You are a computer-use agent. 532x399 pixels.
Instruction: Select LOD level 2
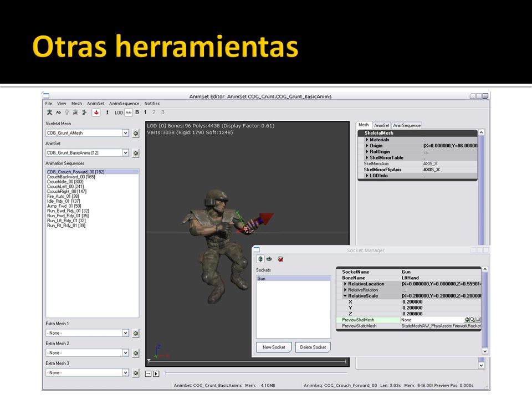pyautogui.click(x=154, y=112)
